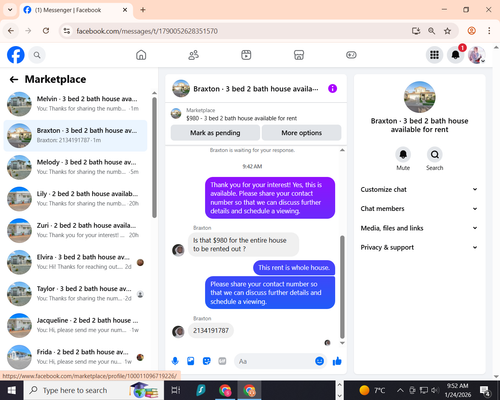Expand Media, files and links section

[x=419, y=228]
